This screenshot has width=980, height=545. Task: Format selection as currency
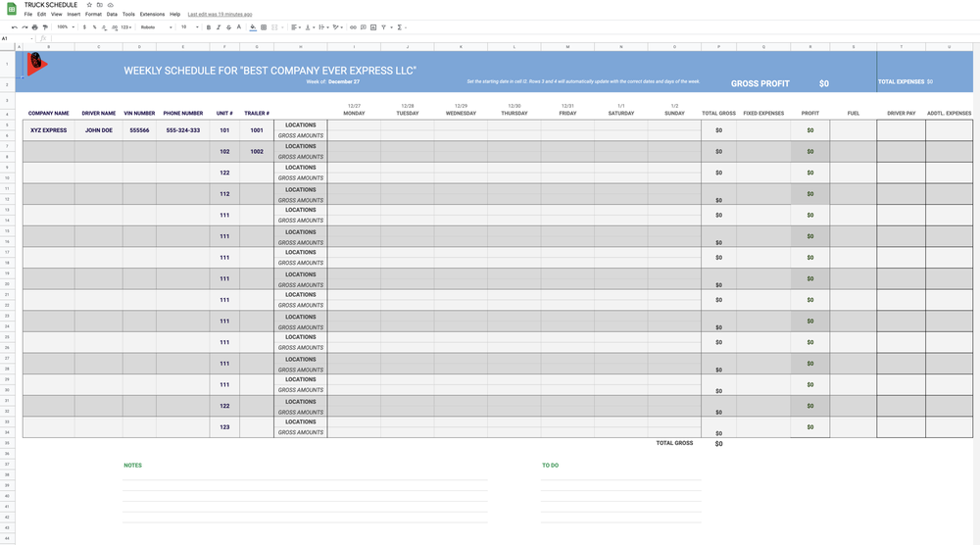click(84, 27)
